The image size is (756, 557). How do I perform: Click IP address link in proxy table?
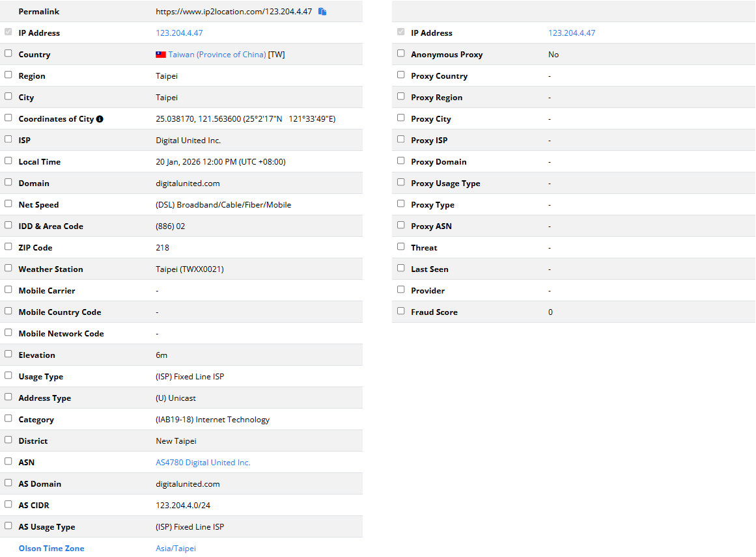click(x=571, y=33)
